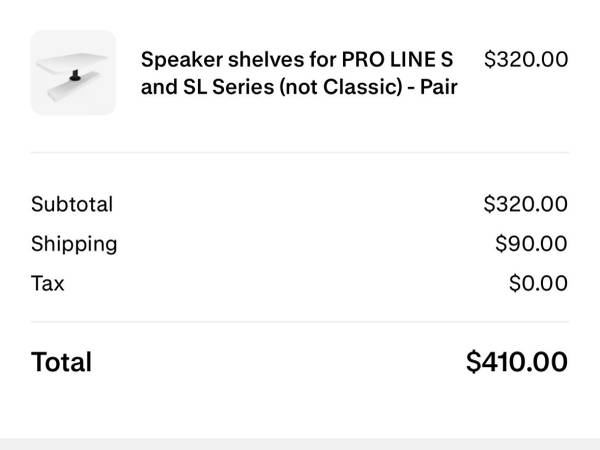Click the divider line above Subtotal
The width and height of the screenshot is (600, 450).
pyautogui.click(x=299, y=153)
